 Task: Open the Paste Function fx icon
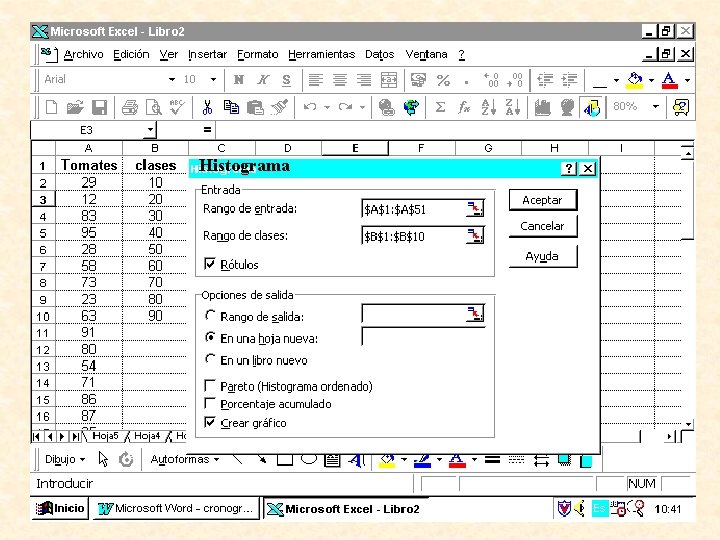(464, 107)
